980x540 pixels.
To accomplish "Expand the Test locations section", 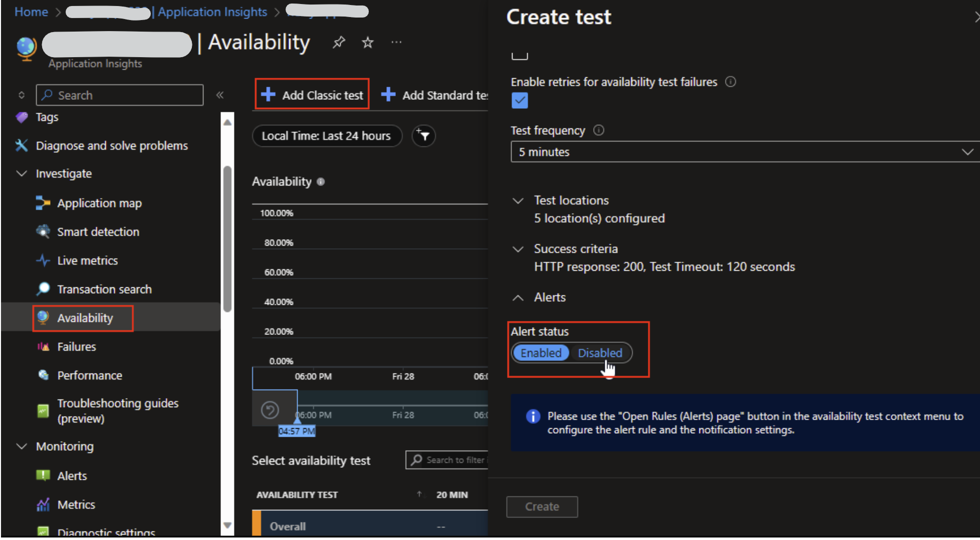I will click(518, 201).
